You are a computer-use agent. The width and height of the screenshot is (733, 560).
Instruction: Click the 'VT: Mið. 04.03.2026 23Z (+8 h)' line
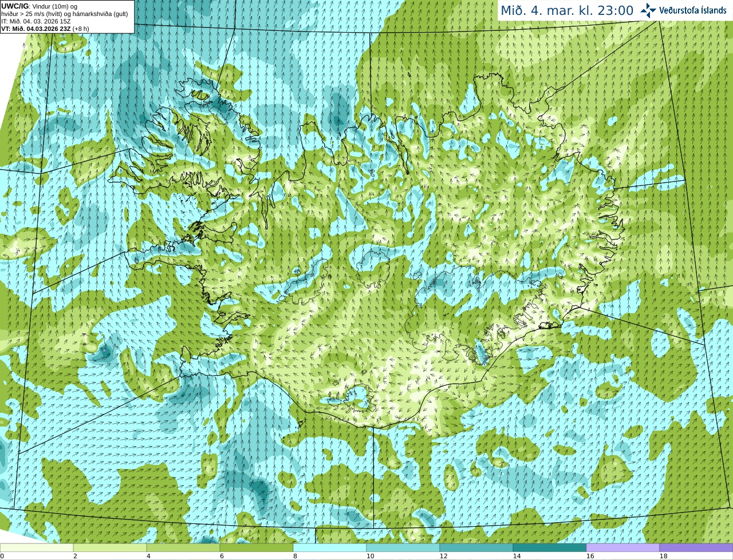[x=45, y=28]
